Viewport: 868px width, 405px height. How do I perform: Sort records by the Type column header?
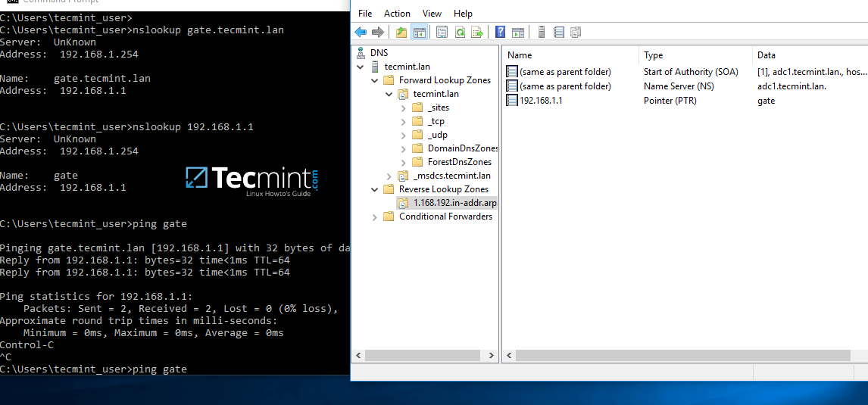(695, 55)
